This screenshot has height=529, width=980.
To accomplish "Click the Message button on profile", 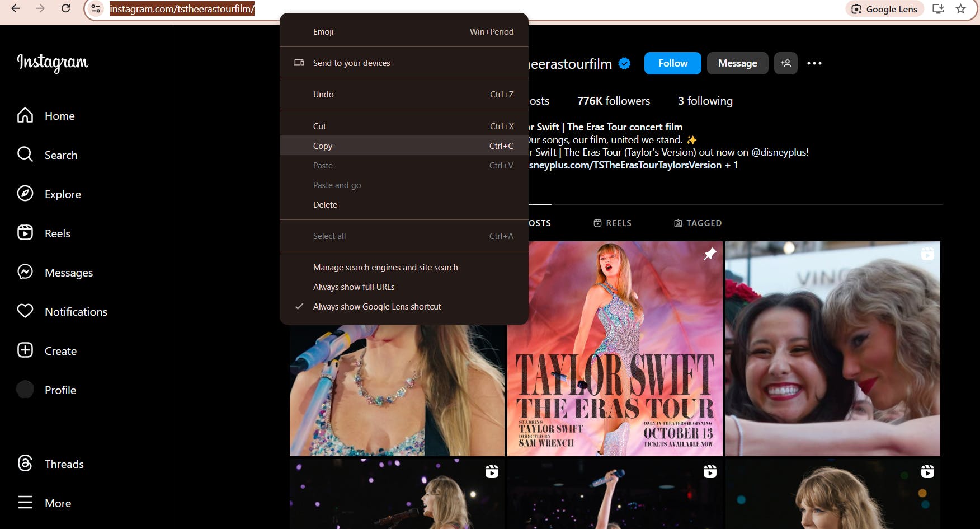I will click(x=738, y=63).
